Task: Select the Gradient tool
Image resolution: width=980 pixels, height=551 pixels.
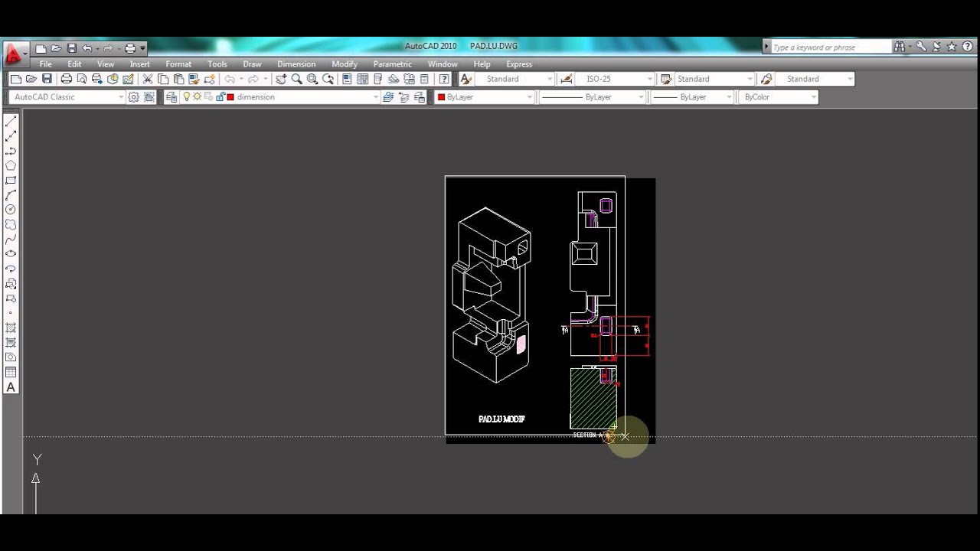Action: click(x=11, y=343)
